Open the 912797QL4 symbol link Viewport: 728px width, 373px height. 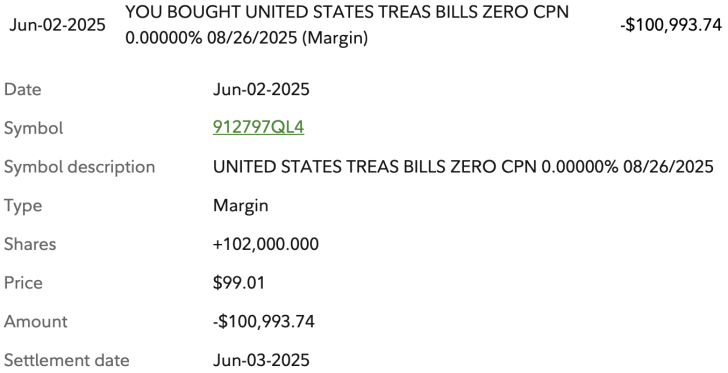click(x=259, y=127)
